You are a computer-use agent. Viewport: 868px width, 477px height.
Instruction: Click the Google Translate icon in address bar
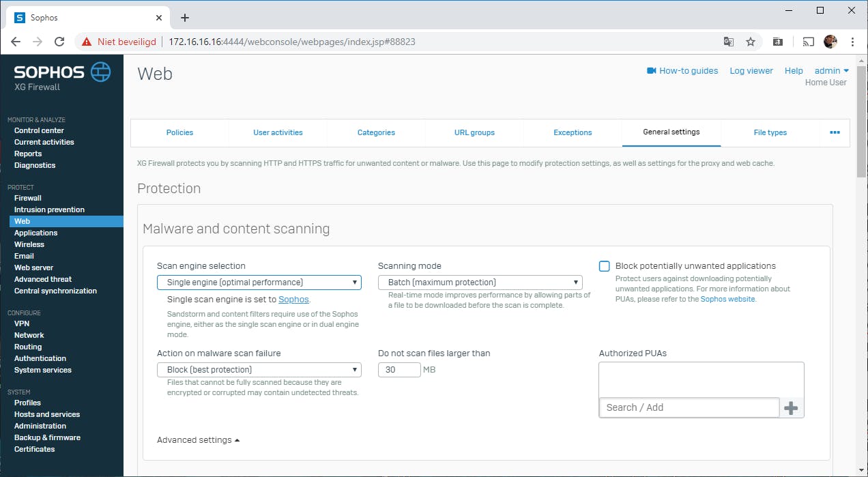(x=729, y=42)
